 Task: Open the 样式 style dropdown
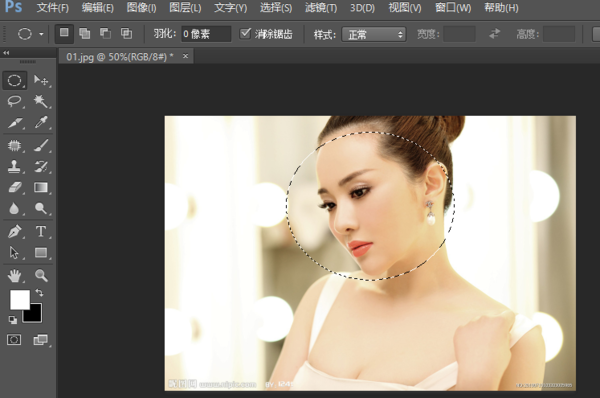374,34
